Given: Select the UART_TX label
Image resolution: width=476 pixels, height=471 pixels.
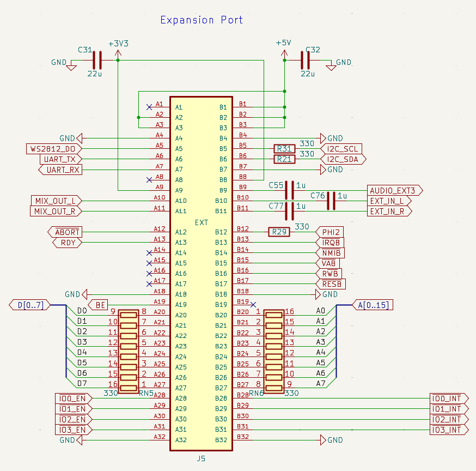Looking at the screenshot, I should (60, 159).
